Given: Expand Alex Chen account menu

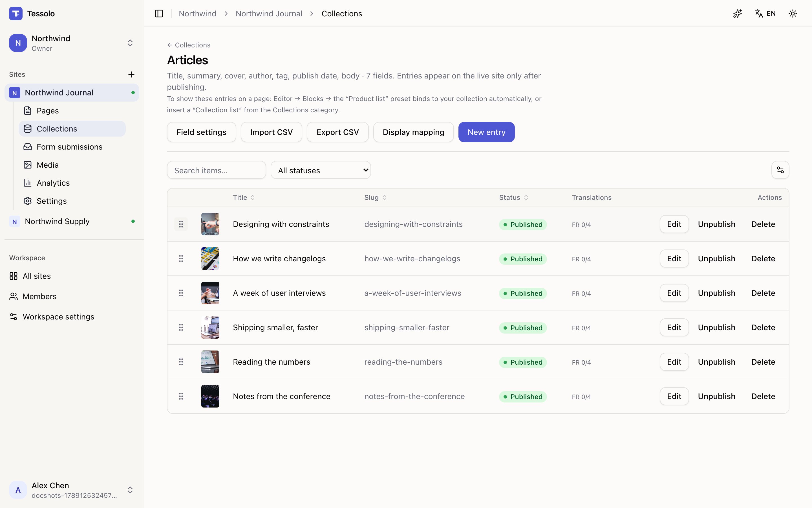Looking at the screenshot, I should [x=72, y=490].
